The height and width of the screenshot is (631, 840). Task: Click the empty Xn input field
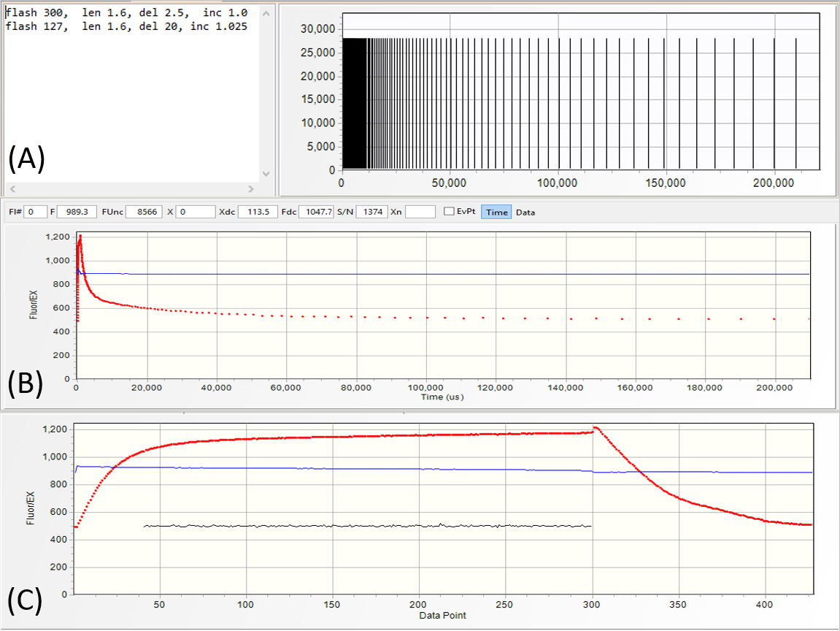click(x=420, y=212)
